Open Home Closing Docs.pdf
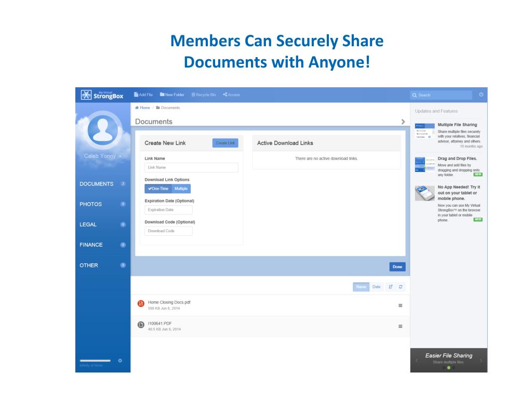 coord(169,302)
